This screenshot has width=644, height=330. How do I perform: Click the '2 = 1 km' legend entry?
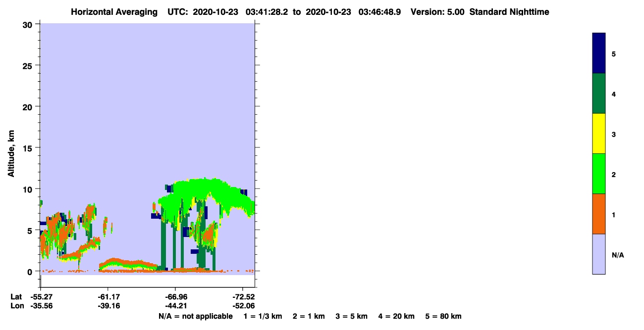click(309, 316)
